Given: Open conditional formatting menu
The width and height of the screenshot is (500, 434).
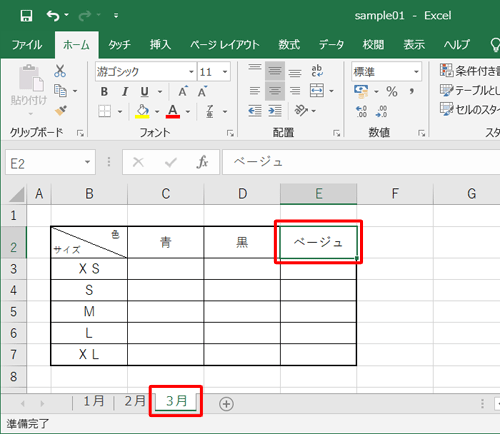Looking at the screenshot, I should (x=469, y=70).
